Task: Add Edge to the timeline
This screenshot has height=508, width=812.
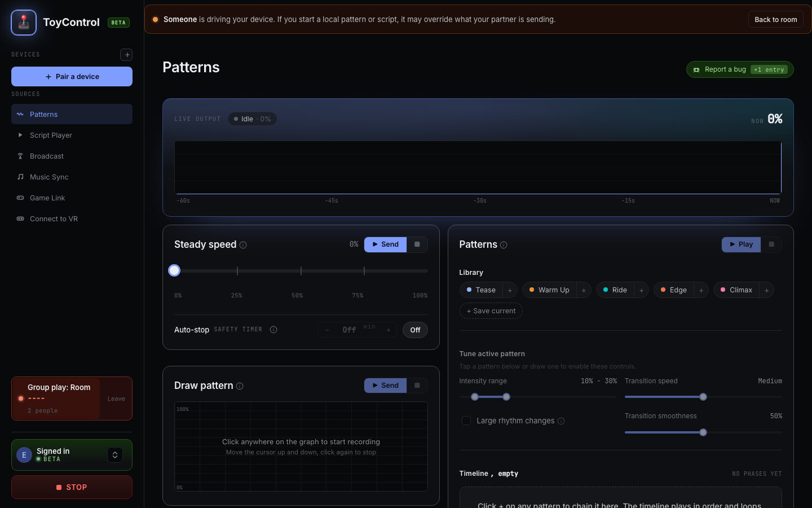Action: [701, 290]
